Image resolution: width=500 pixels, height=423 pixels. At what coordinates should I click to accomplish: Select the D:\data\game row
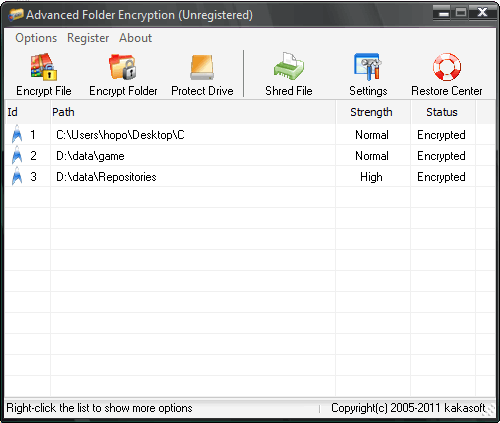(x=250, y=156)
